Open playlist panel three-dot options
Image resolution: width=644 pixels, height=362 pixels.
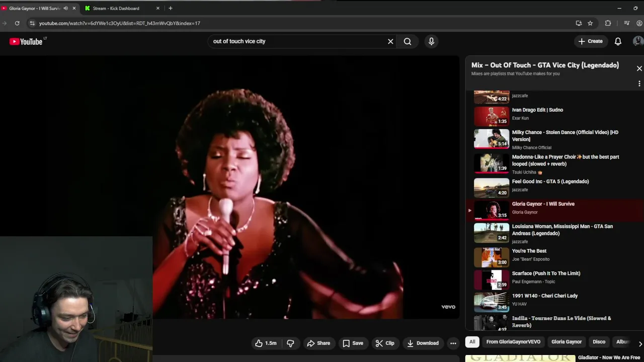639,83
